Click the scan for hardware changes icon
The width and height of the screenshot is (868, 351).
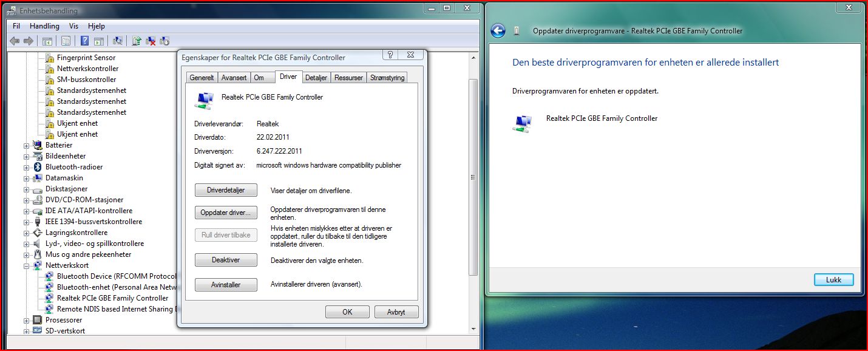pos(118,41)
